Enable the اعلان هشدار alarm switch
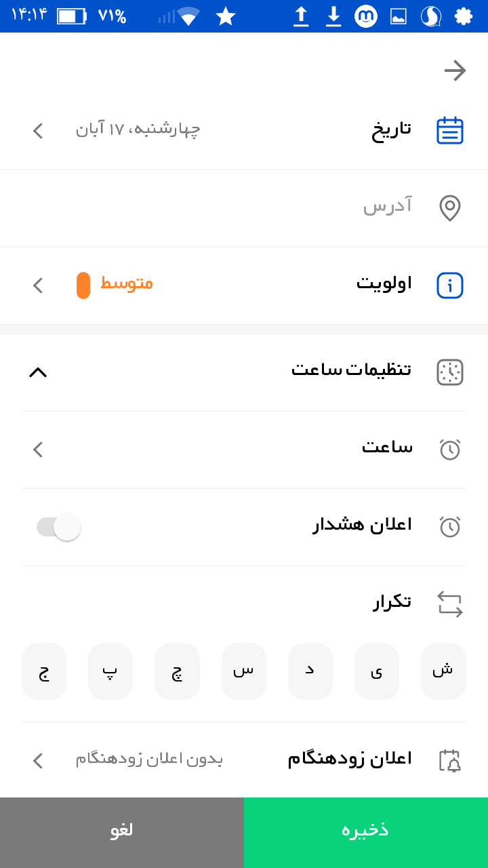The image size is (488, 868). (57, 527)
